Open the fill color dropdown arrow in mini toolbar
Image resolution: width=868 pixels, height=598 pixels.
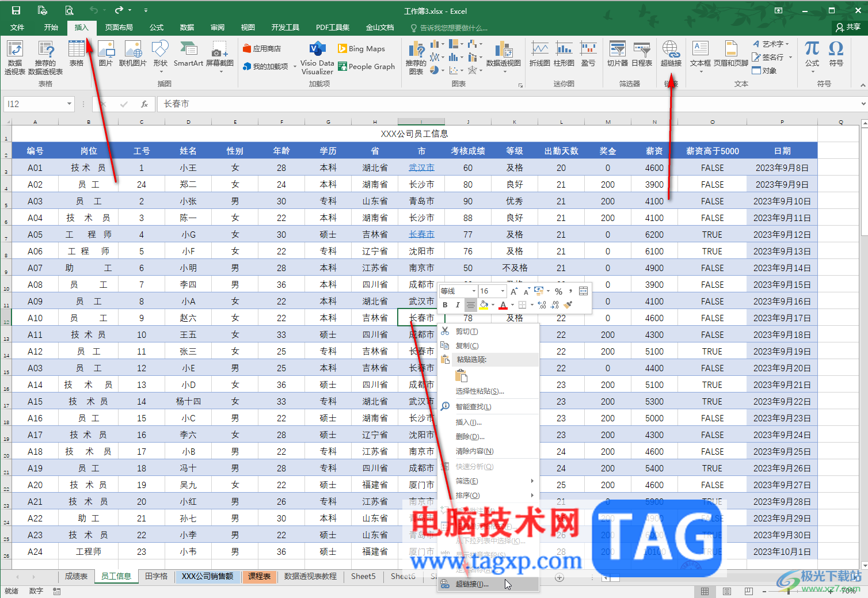493,305
